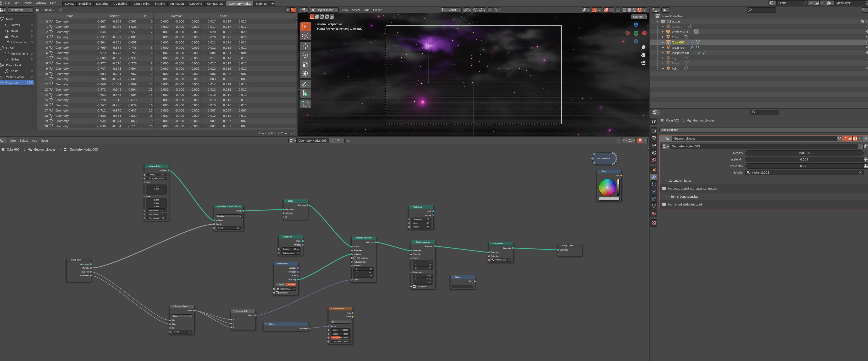Click the Density value slider in modifier
This screenshot has height=361, width=868.
[x=804, y=153]
